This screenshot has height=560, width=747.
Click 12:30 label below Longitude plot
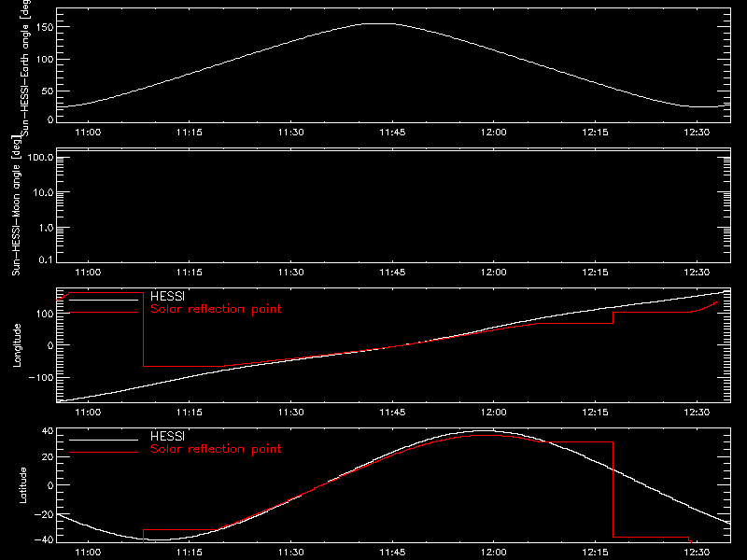[x=697, y=413]
